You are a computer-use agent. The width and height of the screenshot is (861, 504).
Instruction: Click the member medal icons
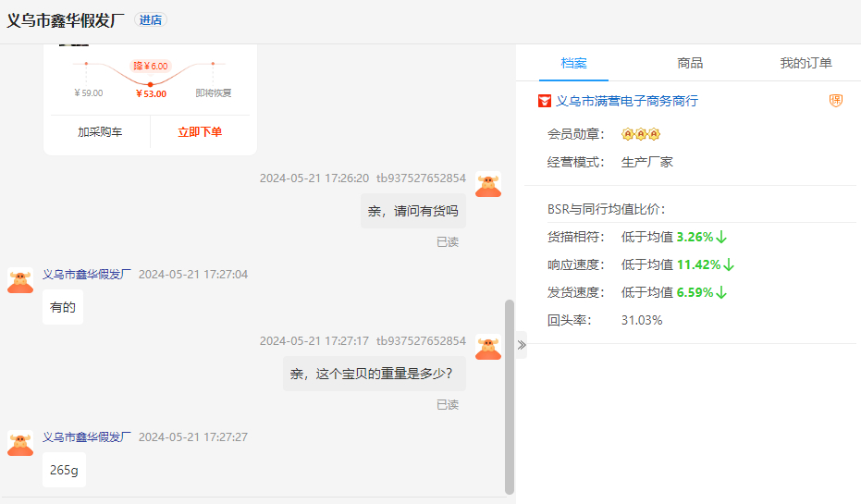pyautogui.click(x=640, y=134)
